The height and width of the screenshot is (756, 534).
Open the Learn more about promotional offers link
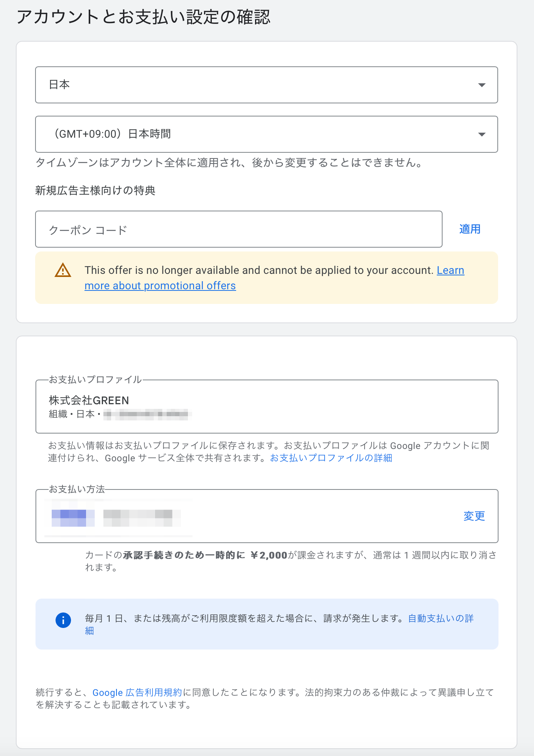point(160,286)
